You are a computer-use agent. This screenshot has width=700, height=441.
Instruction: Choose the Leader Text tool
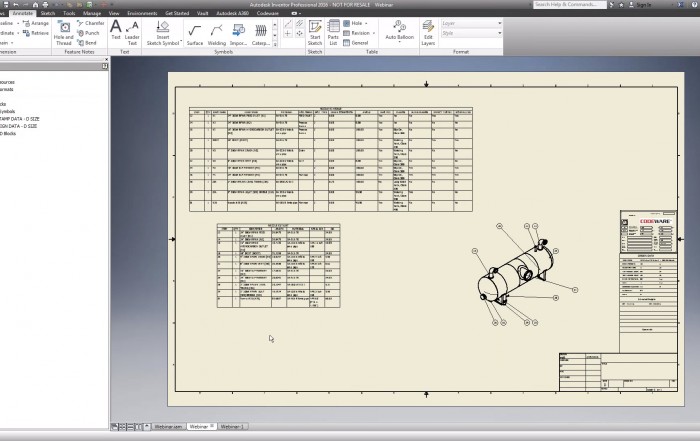point(132,30)
